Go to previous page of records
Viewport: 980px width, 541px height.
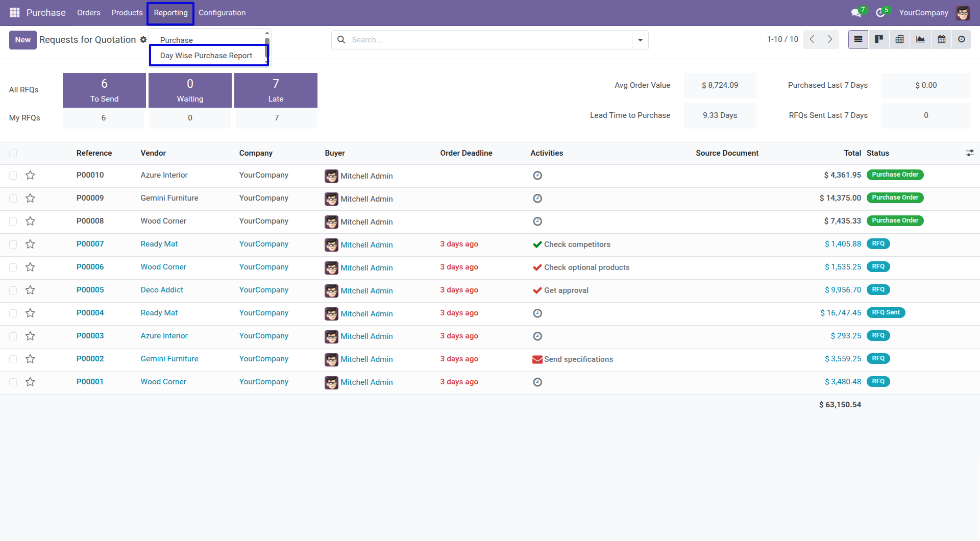(812, 39)
